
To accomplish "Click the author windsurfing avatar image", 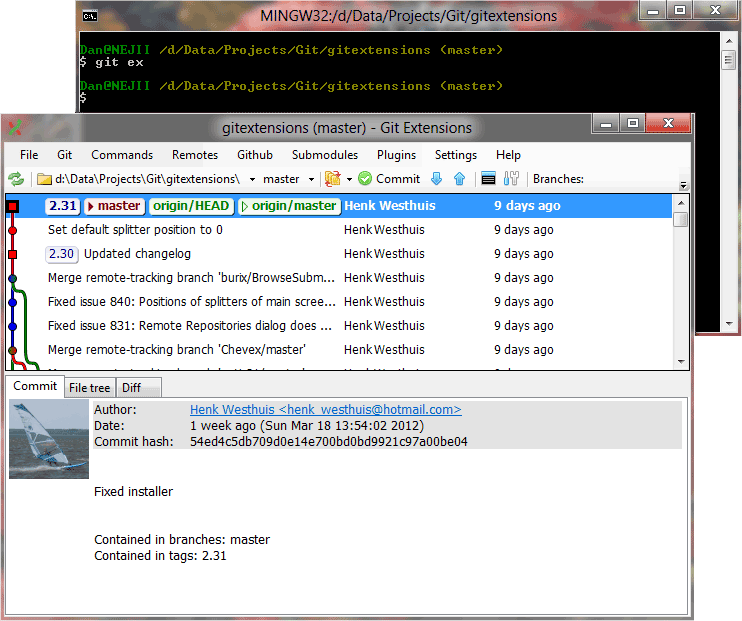I will 49,439.
